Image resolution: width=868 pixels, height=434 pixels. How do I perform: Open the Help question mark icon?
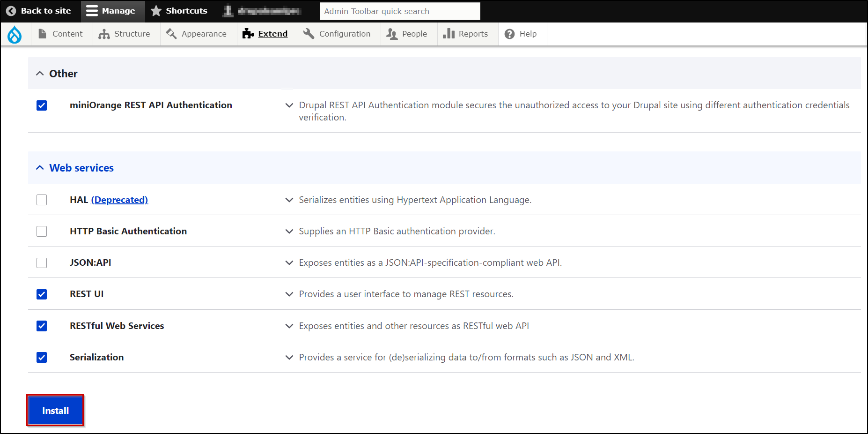tap(509, 34)
